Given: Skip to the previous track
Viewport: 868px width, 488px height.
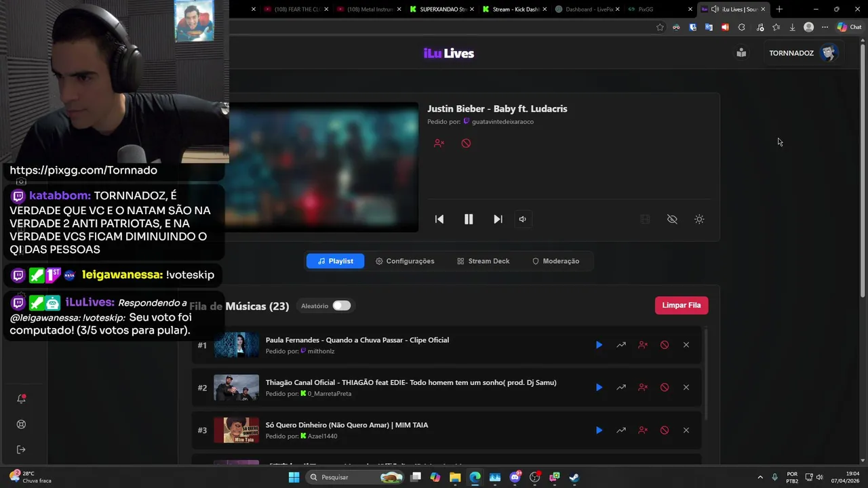Looking at the screenshot, I should tap(439, 219).
